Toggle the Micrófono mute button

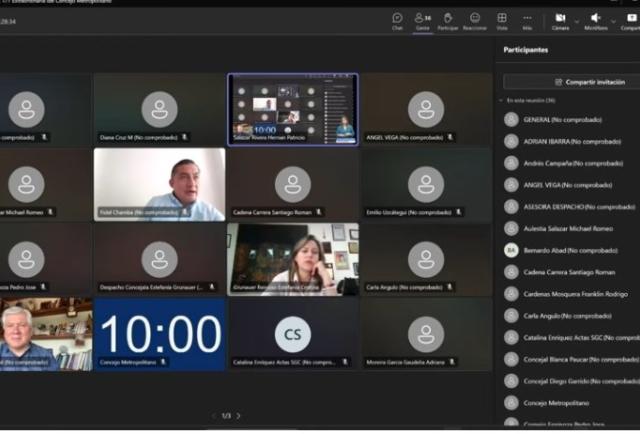coord(595,20)
